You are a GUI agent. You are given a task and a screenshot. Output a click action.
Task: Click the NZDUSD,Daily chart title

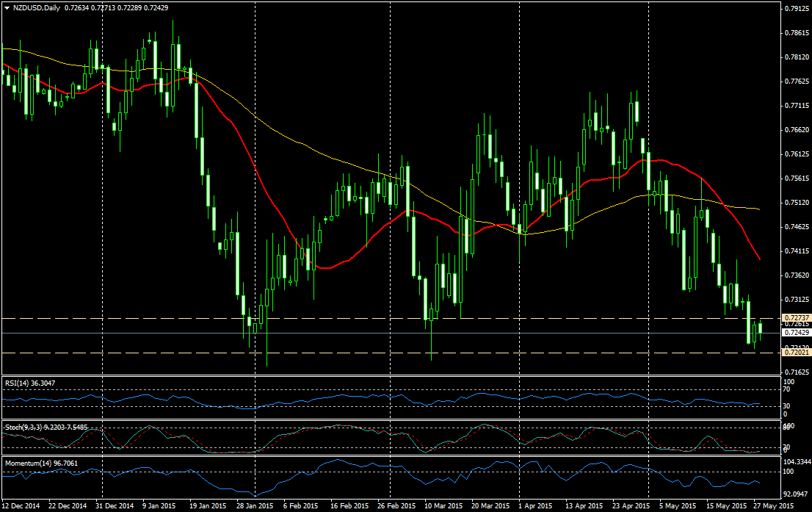pos(34,7)
